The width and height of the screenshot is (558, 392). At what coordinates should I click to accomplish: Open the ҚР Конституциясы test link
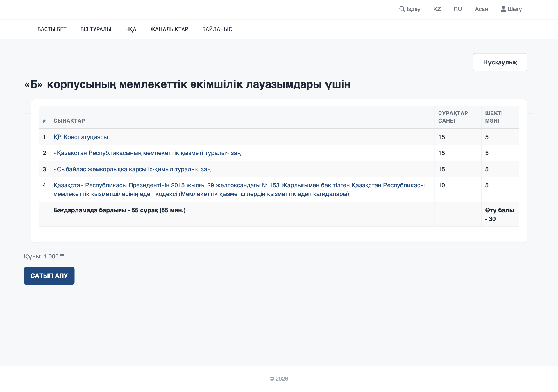click(81, 137)
